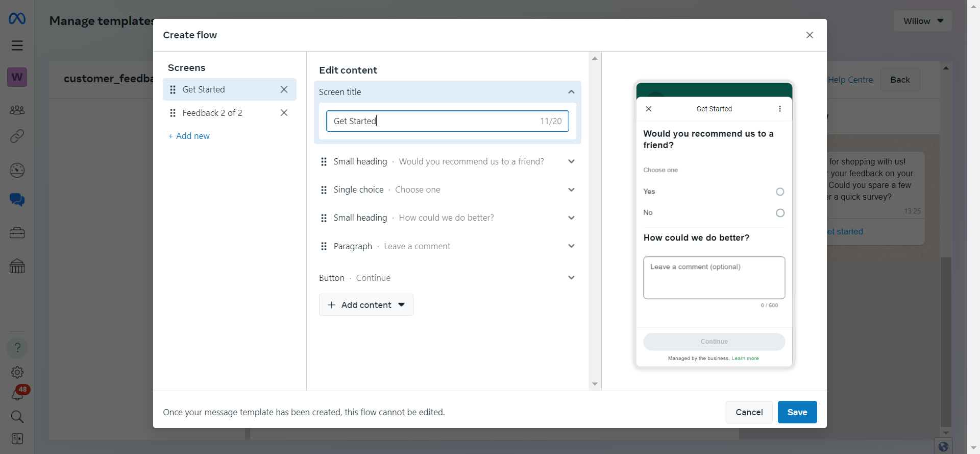
Task: Click drag handle of 'How could we do better?' row
Action: 324,218
